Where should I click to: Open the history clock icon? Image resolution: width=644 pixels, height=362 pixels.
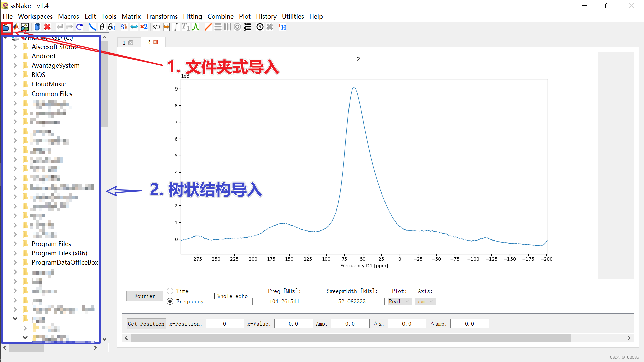pyautogui.click(x=260, y=27)
